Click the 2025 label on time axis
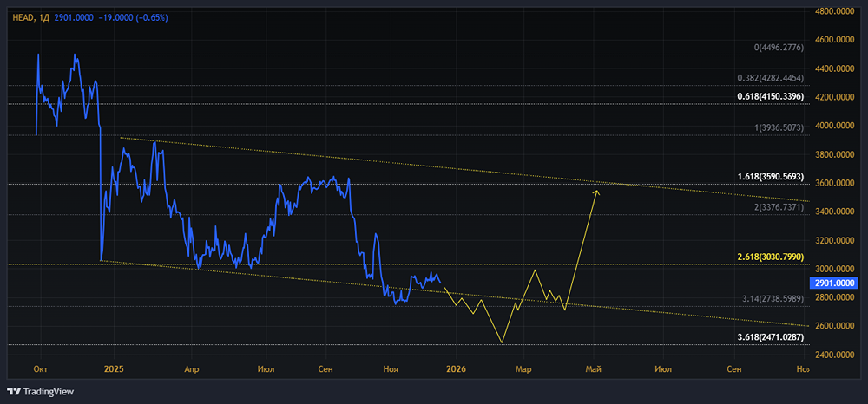Screen dimensions: 868x404 pyautogui.click(x=114, y=368)
